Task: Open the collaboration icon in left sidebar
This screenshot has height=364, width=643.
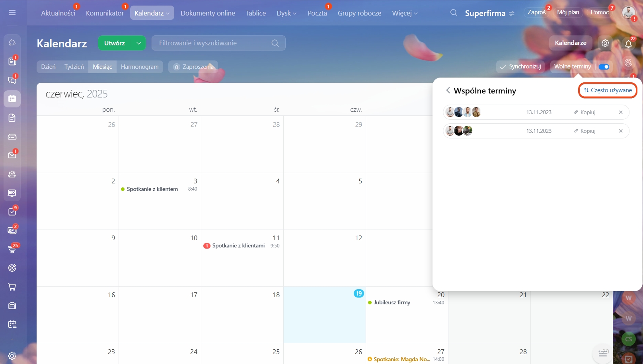Action: pos(12,43)
